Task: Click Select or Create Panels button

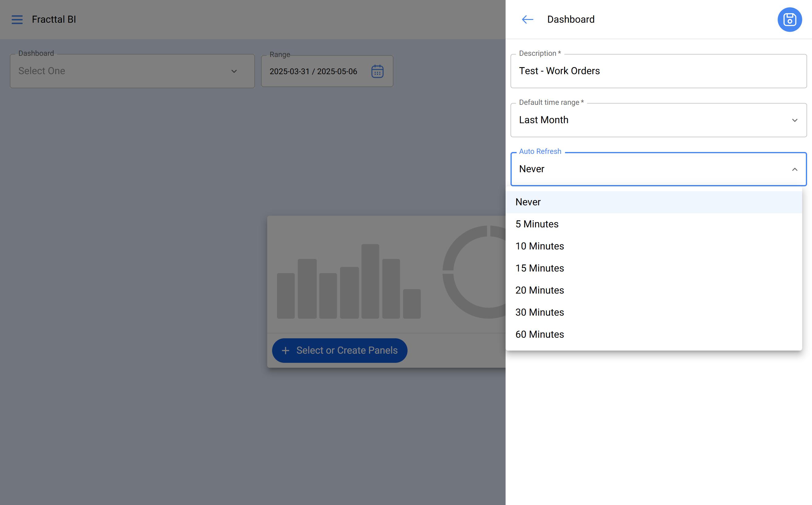Action: point(340,350)
